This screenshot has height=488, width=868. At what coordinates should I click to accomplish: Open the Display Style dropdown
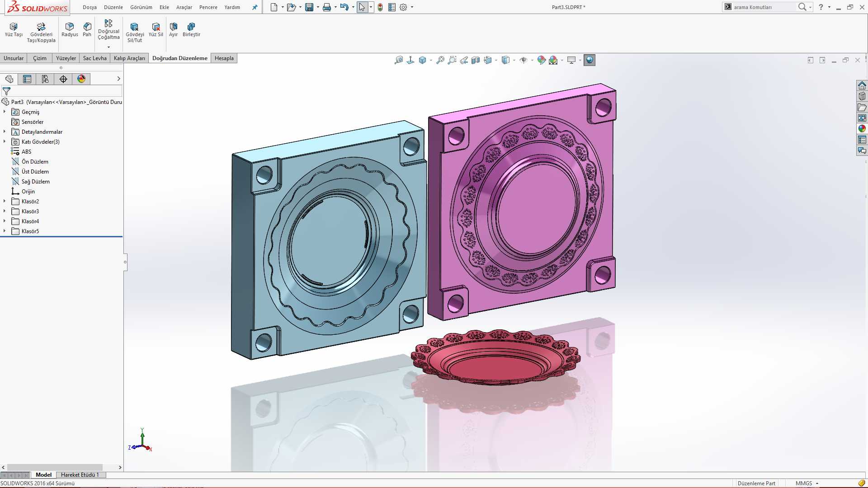[x=514, y=60]
